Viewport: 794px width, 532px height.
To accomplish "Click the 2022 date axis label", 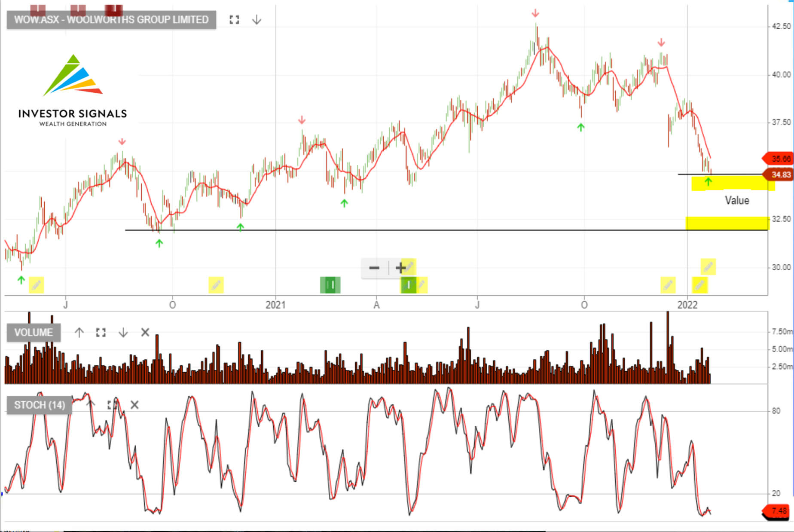I will pos(687,305).
